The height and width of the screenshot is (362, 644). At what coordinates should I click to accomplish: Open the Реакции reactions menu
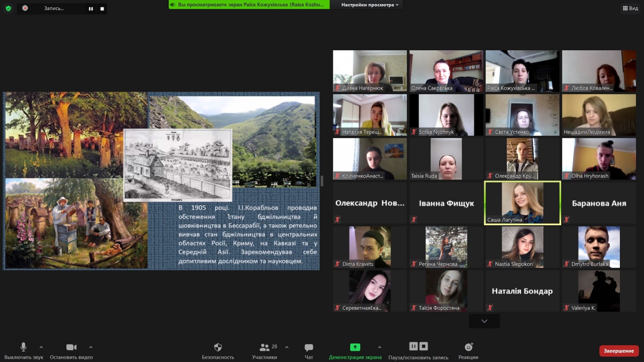click(x=469, y=351)
